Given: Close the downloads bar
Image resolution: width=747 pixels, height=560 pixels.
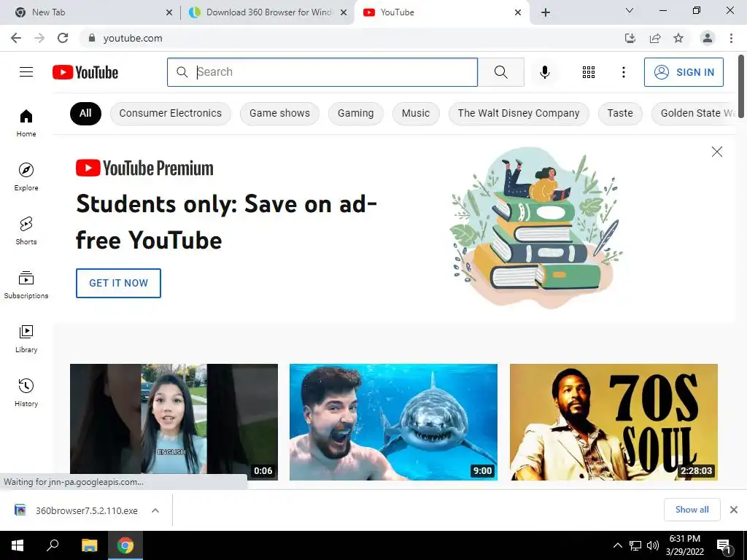Looking at the screenshot, I should 734,510.
